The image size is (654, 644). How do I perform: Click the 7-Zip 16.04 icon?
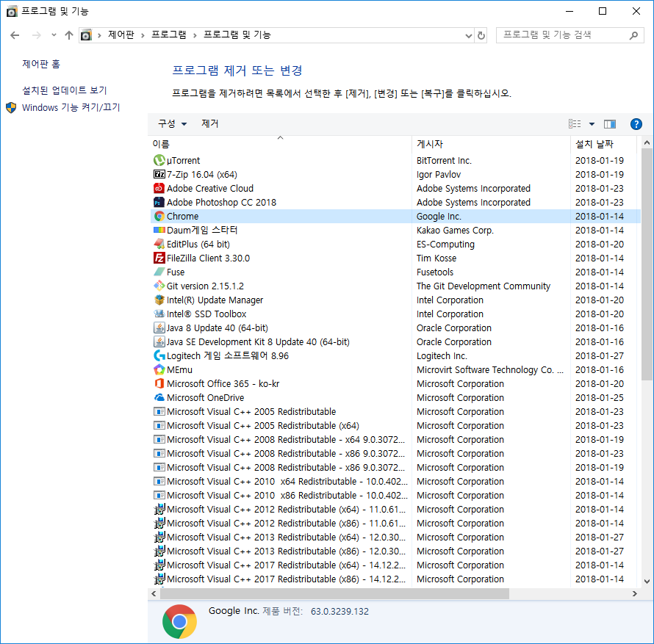click(x=159, y=174)
